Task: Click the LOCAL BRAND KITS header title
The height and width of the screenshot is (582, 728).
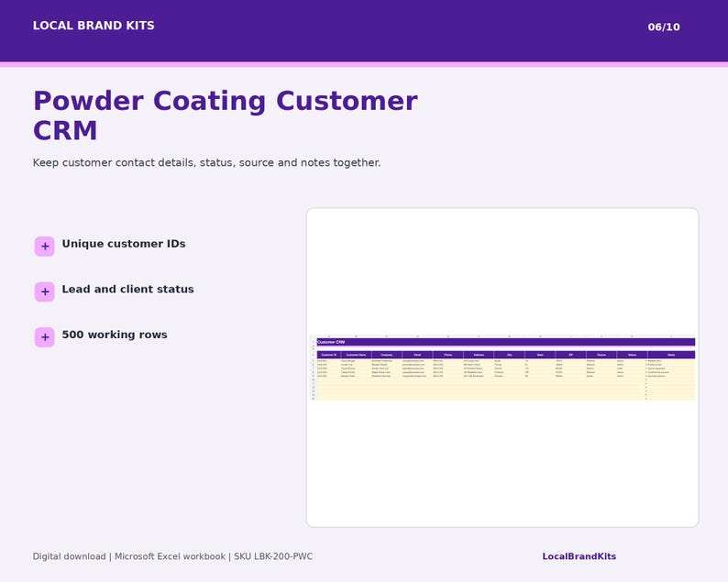Action: pos(94,26)
